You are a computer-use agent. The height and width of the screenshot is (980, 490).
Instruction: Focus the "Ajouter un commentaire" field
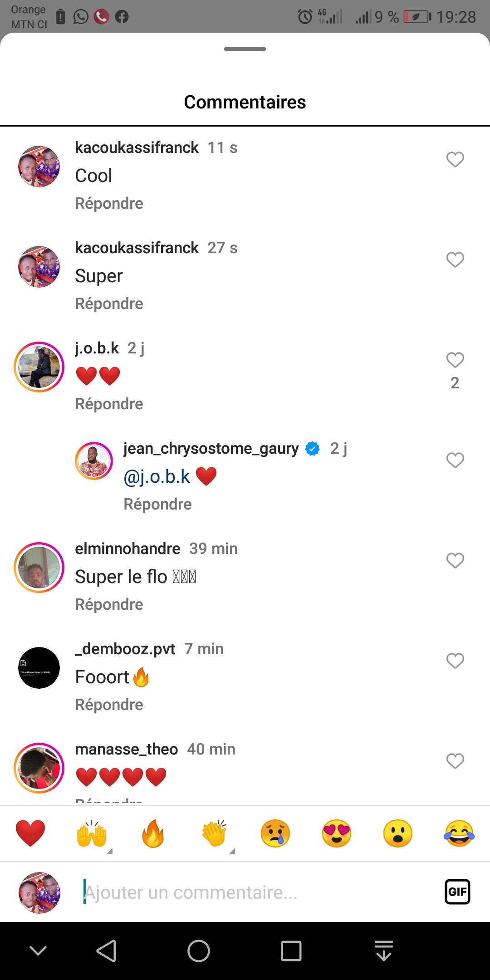pyautogui.click(x=254, y=892)
